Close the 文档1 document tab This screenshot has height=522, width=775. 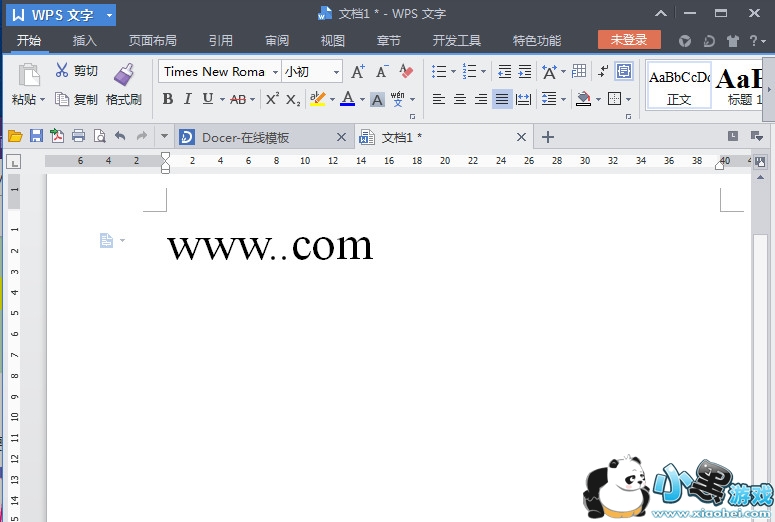[x=521, y=137]
